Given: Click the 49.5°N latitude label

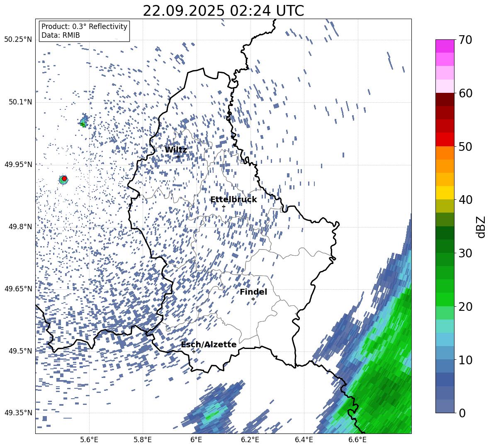Looking at the screenshot, I should pos(20,351).
